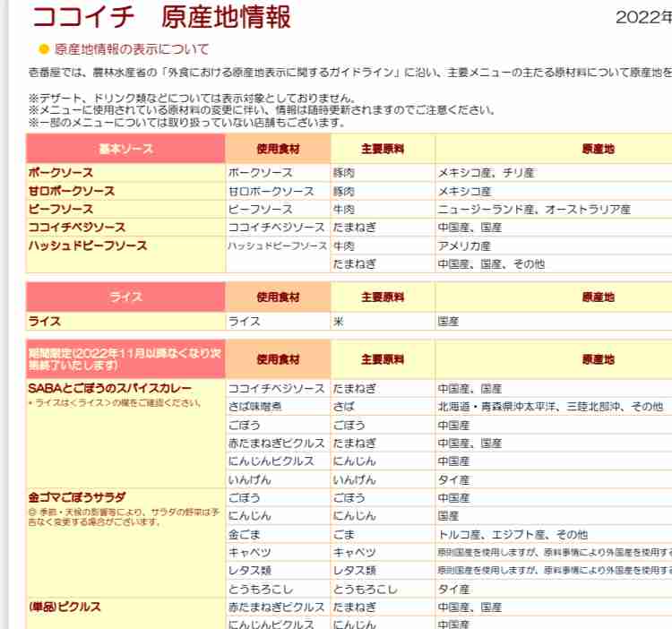Select the note starting ※一部のメニューについては
Image resolution: width=672 pixels, height=629 pixels.
[x=187, y=123]
